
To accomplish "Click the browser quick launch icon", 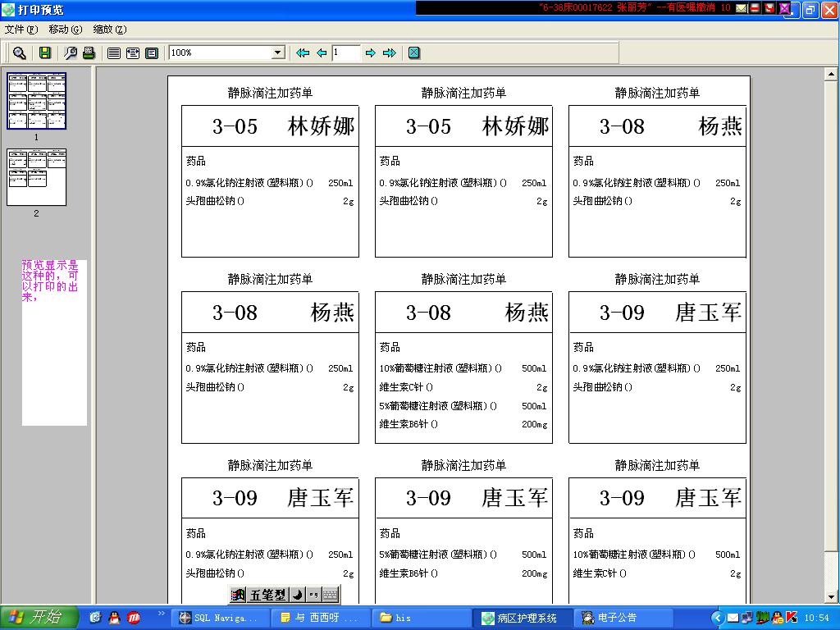I will click(95, 618).
